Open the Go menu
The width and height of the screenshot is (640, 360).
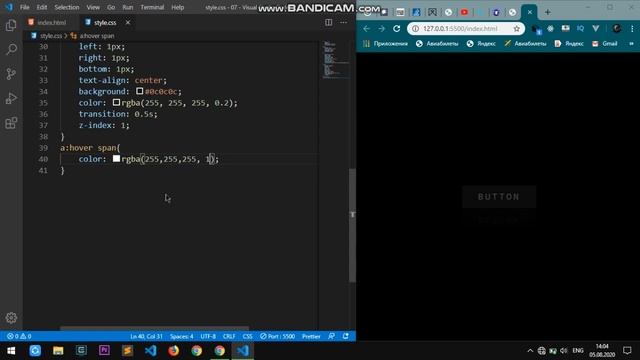click(x=111, y=7)
